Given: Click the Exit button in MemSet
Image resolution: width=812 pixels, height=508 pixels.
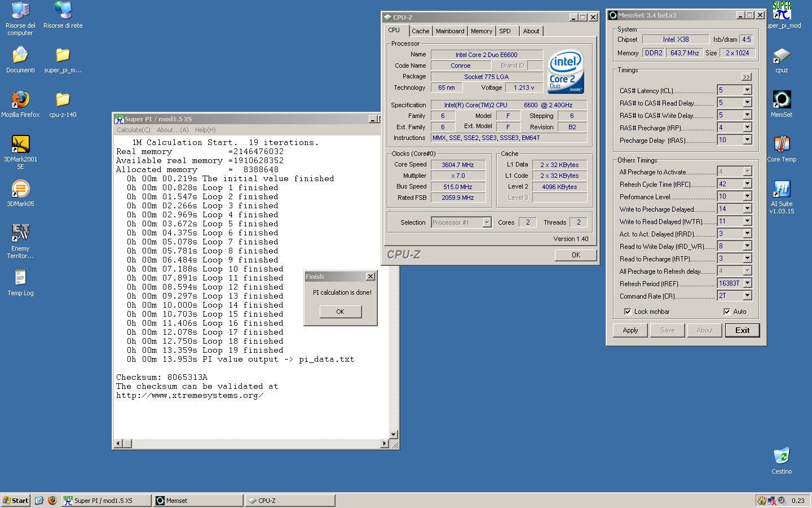Looking at the screenshot, I should coord(742,330).
